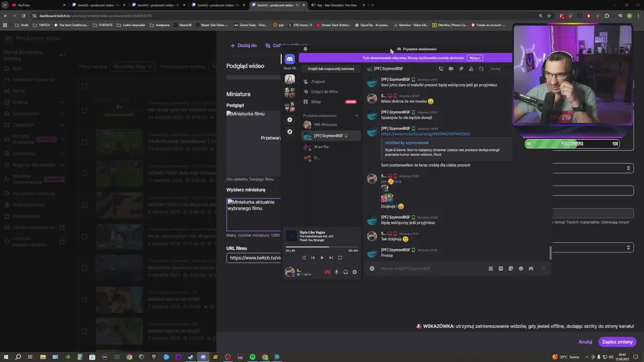644x362 pixels.
Task: Open Discord server discovery compass icon
Action: pyautogui.click(x=289, y=132)
